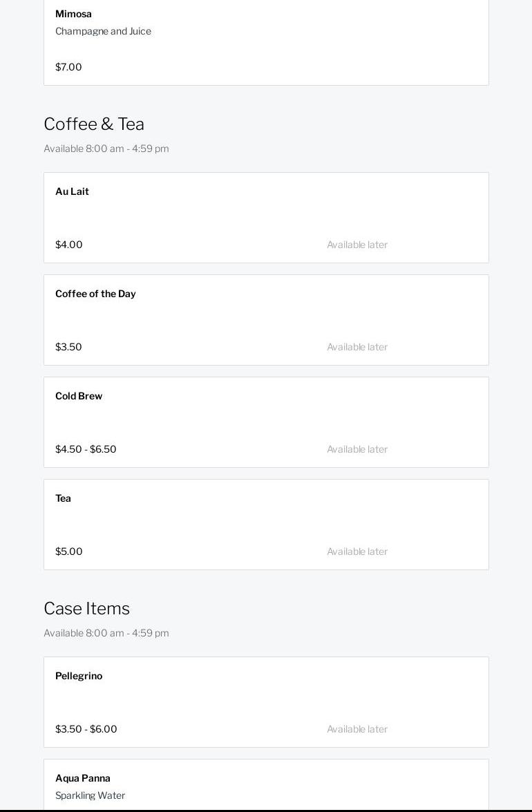The width and height of the screenshot is (532, 812).
Task: Click Available later on Cold Brew card
Action: pyautogui.click(x=357, y=449)
